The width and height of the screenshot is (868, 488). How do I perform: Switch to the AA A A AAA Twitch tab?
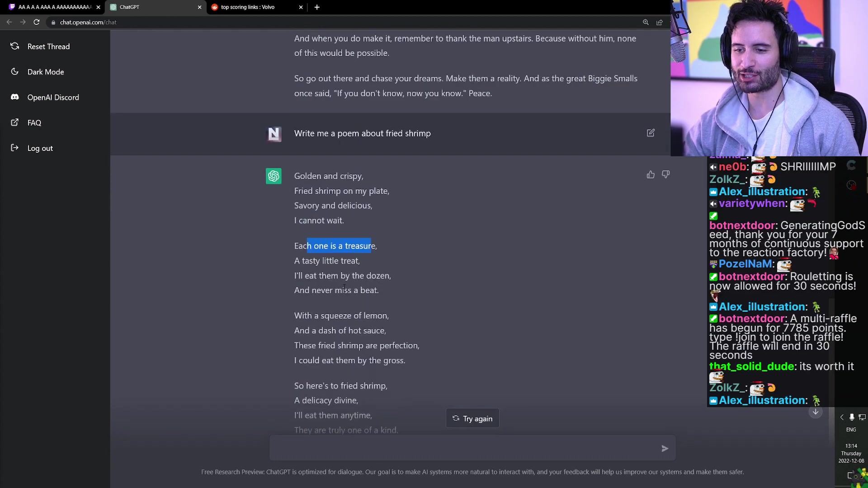[x=53, y=7]
